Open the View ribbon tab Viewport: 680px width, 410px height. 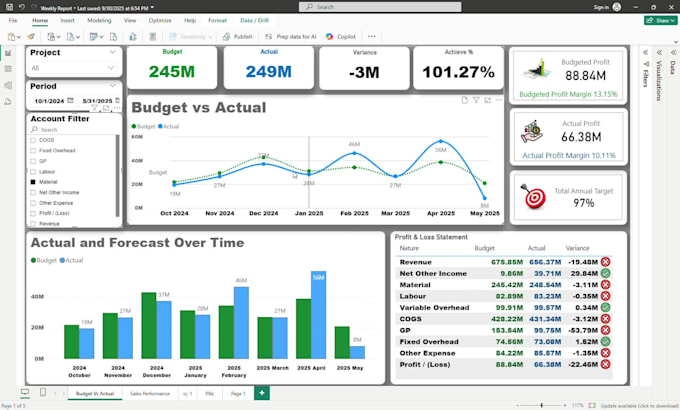[x=130, y=20]
